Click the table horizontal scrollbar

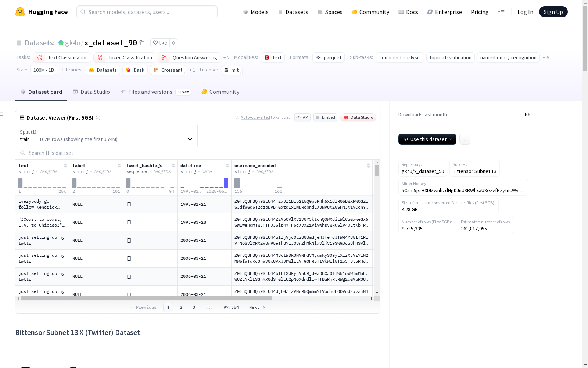pyautogui.click(x=146, y=298)
